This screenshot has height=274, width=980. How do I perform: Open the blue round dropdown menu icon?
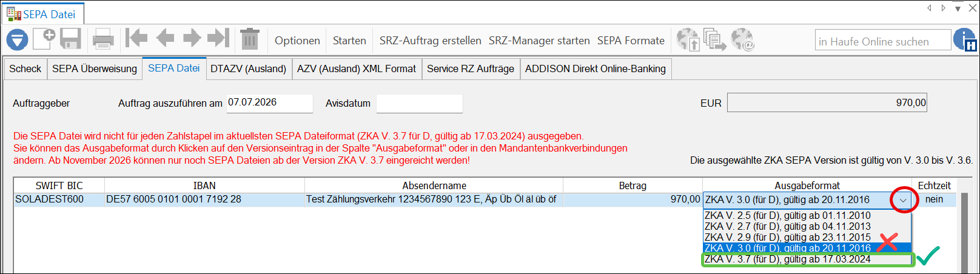pyautogui.click(x=17, y=40)
